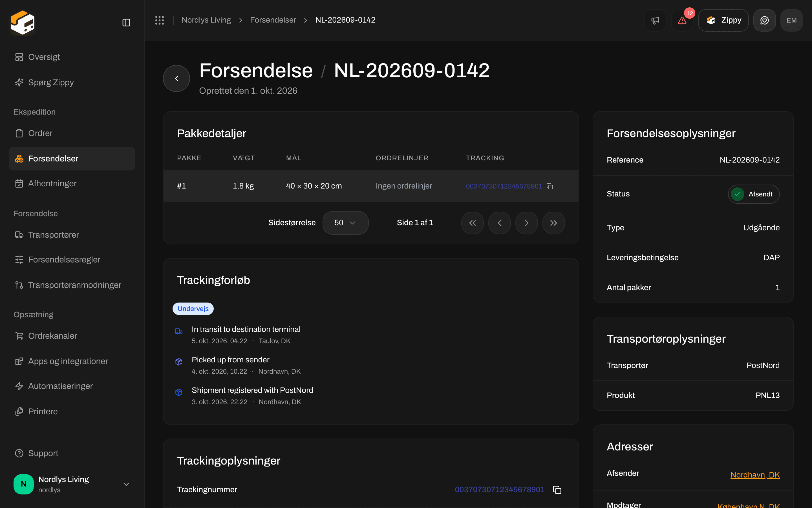Copy tracking number in package row
812x508 pixels.
(x=550, y=186)
